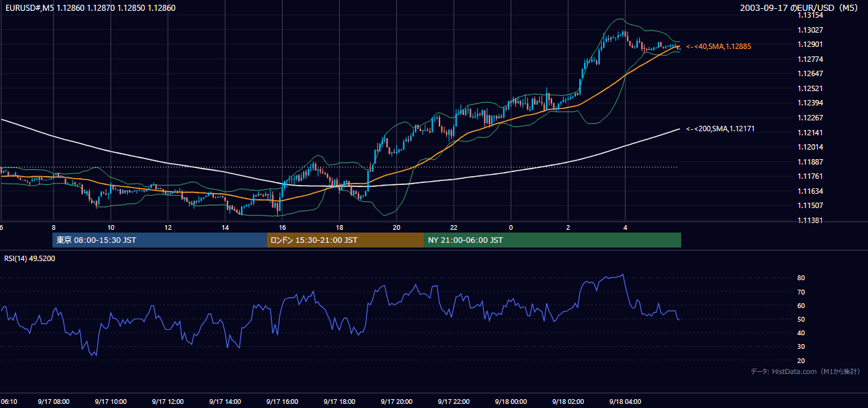Click hour tick 0 under price chart
The width and height of the screenshot is (868, 408).
(511, 227)
